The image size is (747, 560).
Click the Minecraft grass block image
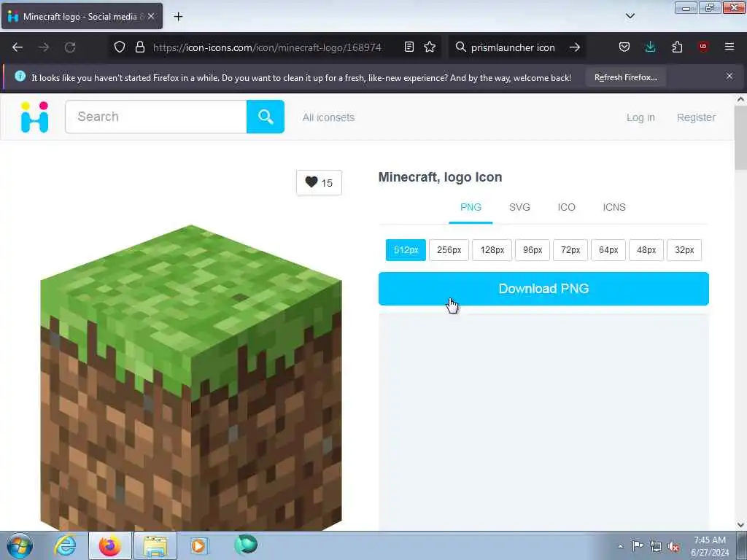[x=191, y=377]
